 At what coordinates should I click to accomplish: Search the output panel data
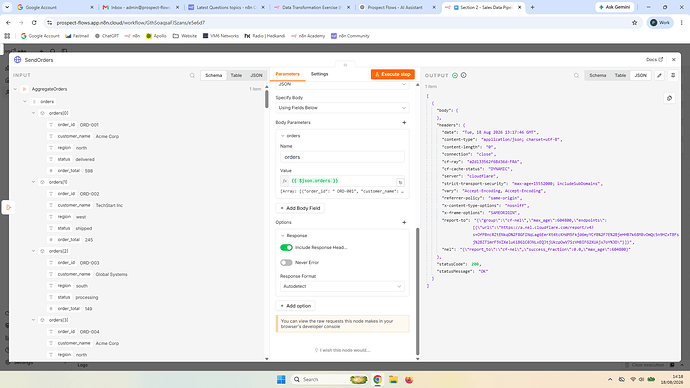tap(576, 75)
